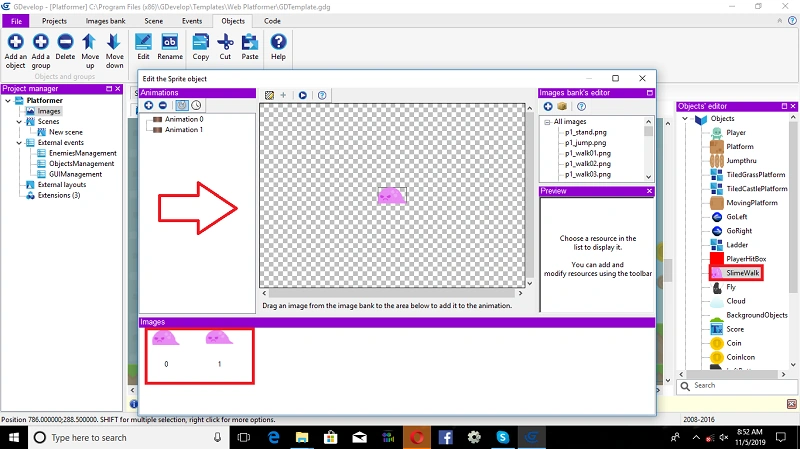Switch to the Events ribbon tab
Viewport: 800px width, 449px height.
click(192, 21)
